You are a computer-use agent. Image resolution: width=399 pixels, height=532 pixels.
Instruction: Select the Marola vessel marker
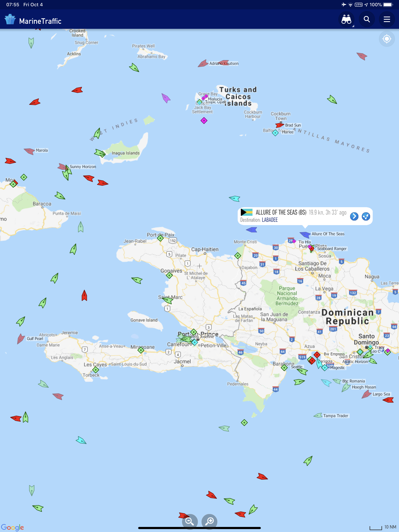(29, 151)
